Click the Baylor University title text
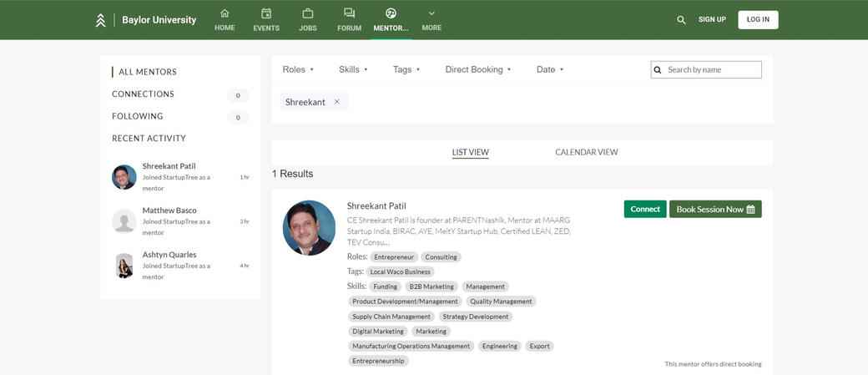The image size is (868, 375). 159,20
